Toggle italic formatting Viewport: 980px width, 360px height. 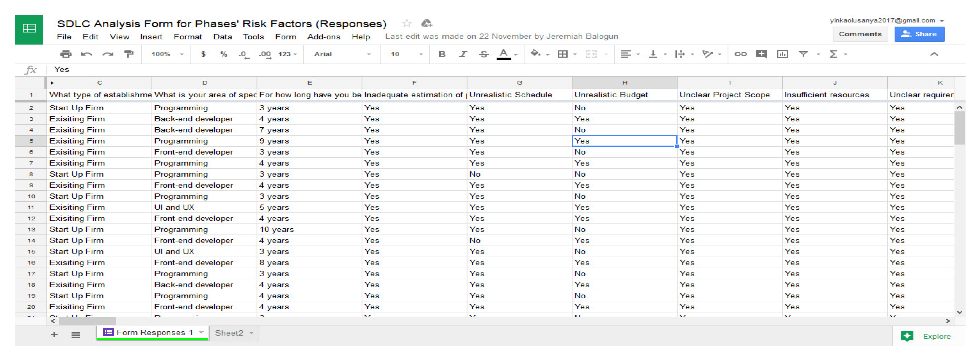point(463,54)
